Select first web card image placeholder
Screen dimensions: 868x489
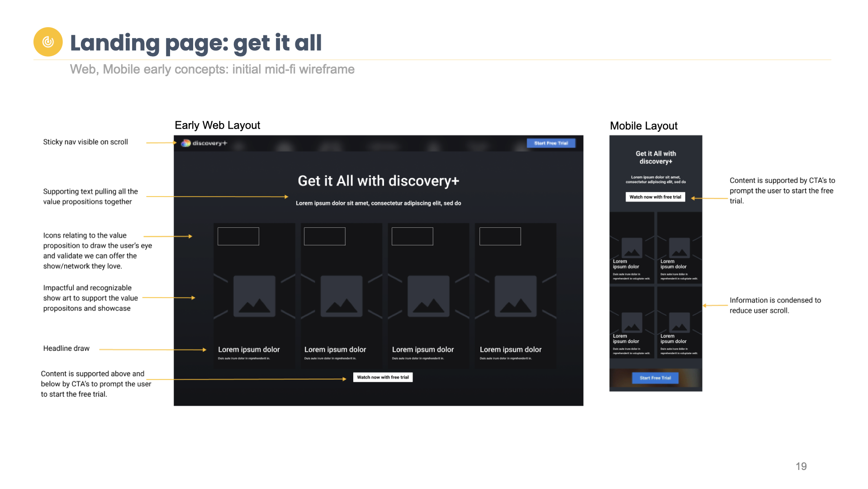pyautogui.click(x=254, y=296)
